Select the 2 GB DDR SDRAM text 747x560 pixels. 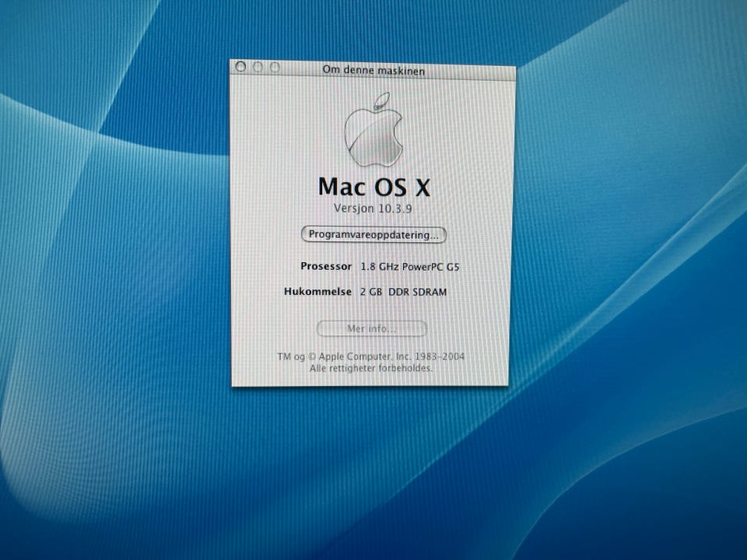(x=404, y=292)
